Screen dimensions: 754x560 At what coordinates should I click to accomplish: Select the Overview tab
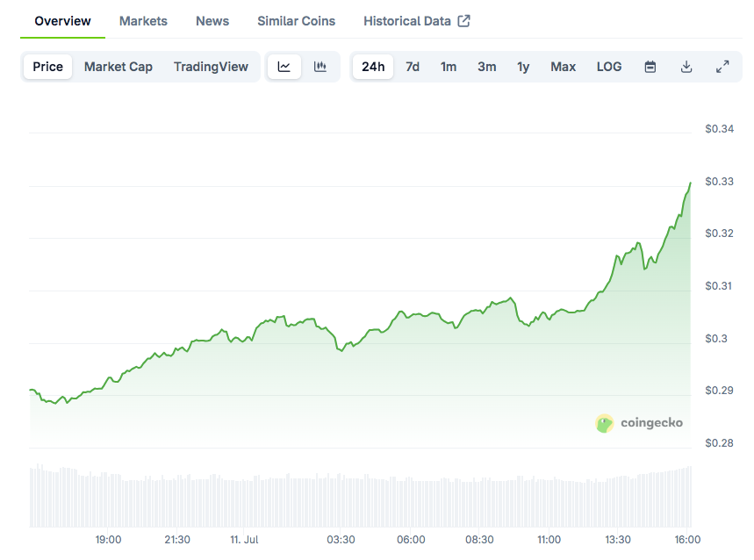[x=62, y=21]
